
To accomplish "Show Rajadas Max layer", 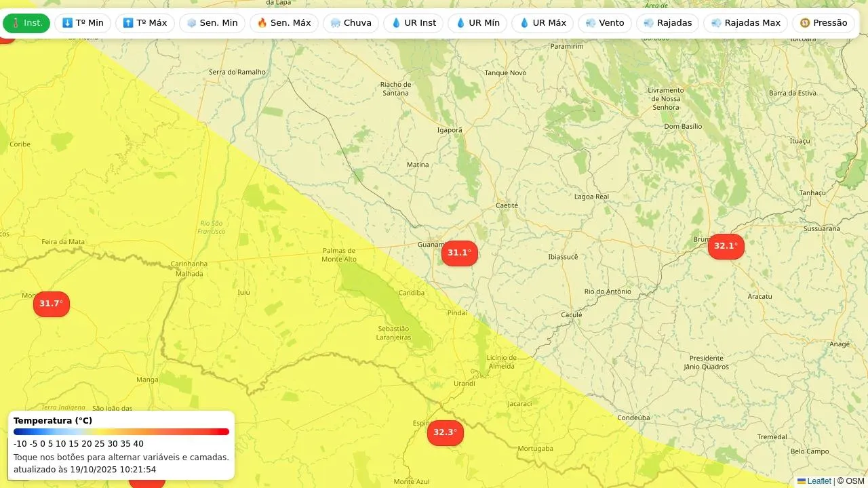I will 746,23.
